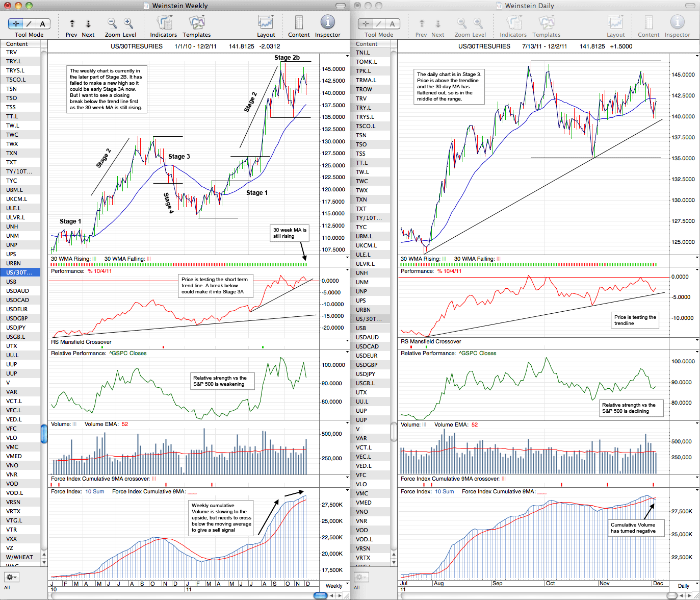The height and width of the screenshot is (600, 700).
Task: Open Performance panel menu triangle in Weekly
Action: tap(347, 270)
